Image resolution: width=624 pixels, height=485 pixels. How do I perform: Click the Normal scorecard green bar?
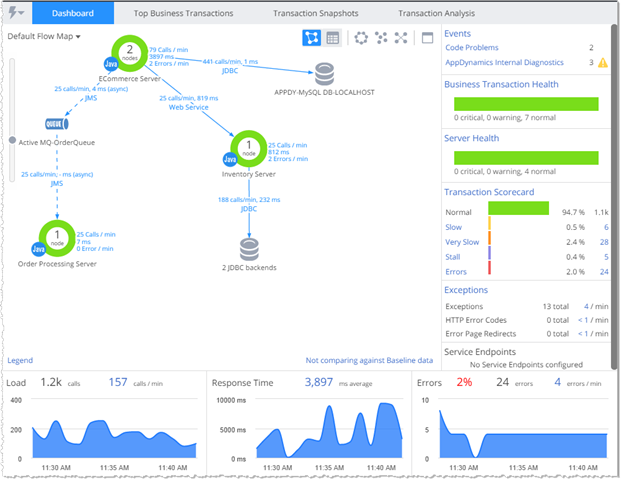(x=518, y=208)
